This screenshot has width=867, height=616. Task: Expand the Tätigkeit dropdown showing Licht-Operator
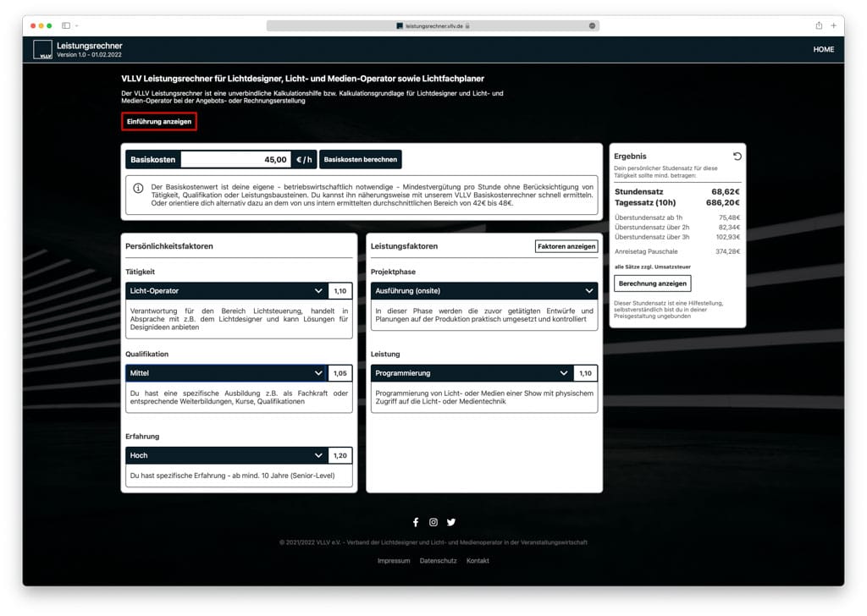coord(225,291)
